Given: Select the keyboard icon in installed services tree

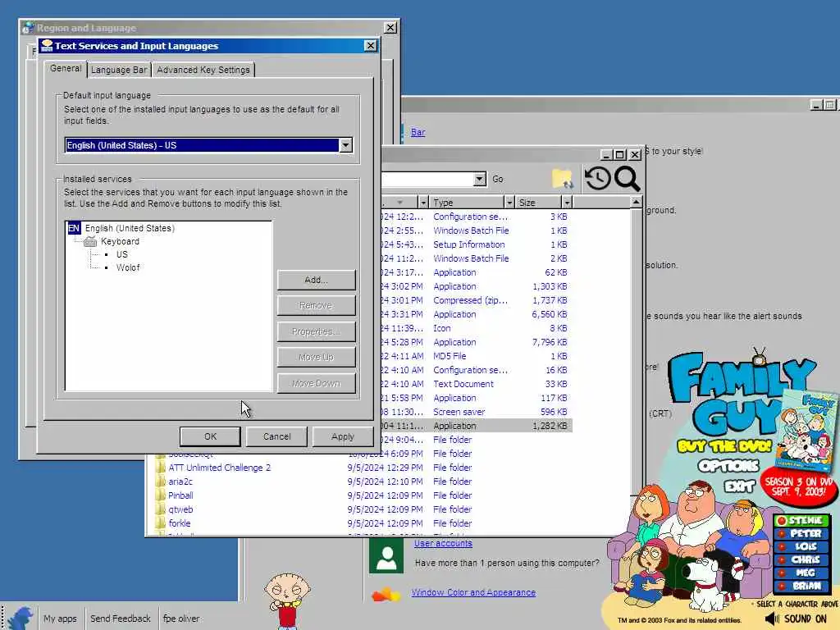Looking at the screenshot, I should tap(90, 242).
